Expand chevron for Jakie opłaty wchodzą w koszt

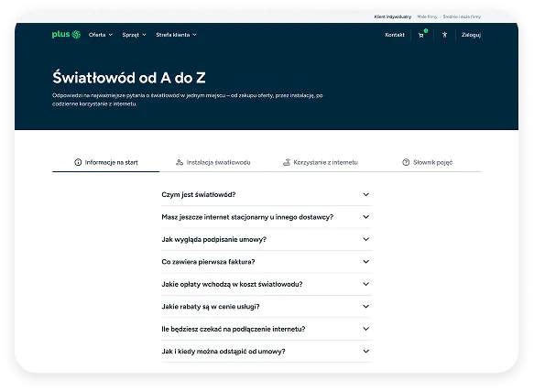pos(366,284)
